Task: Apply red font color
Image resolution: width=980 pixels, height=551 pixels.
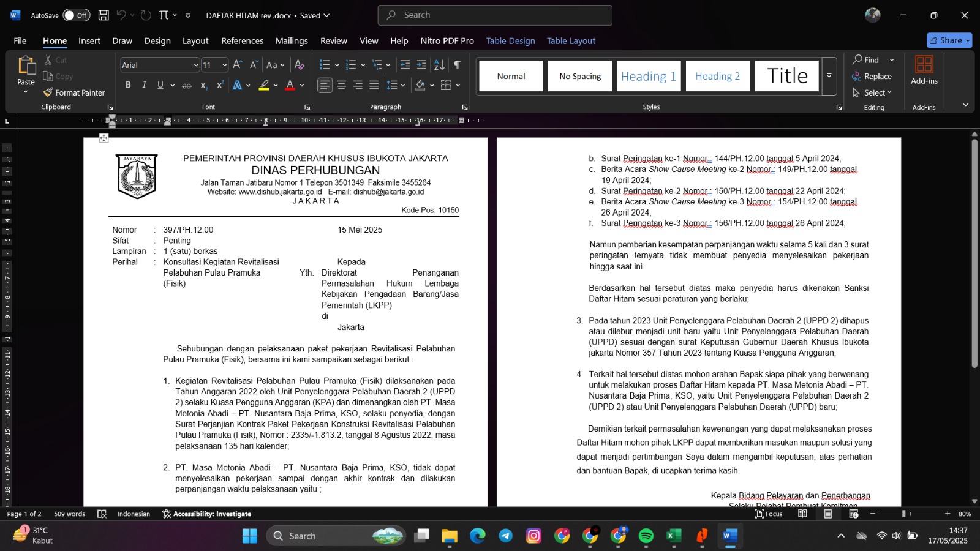Action: 290,85
